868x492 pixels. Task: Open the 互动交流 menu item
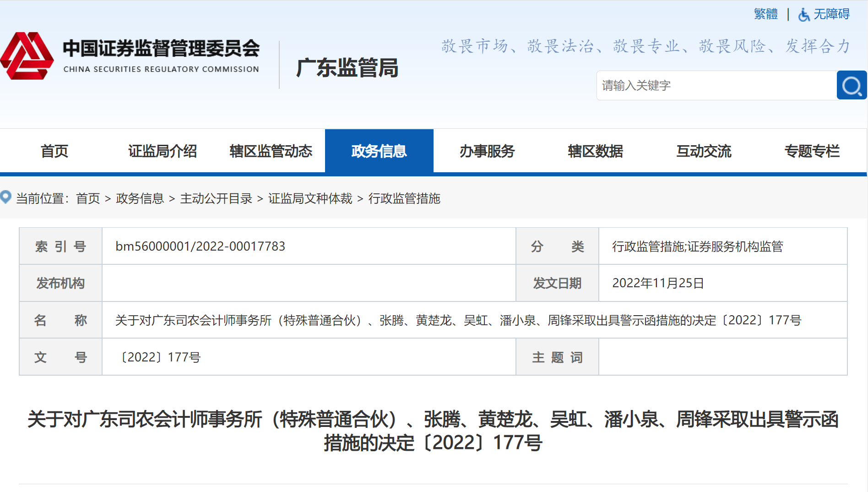click(704, 151)
